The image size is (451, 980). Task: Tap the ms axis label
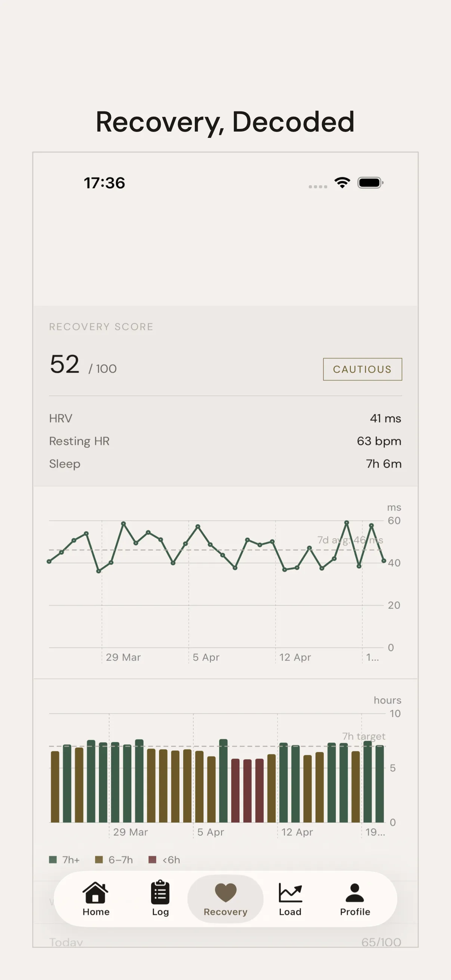pyautogui.click(x=394, y=508)
